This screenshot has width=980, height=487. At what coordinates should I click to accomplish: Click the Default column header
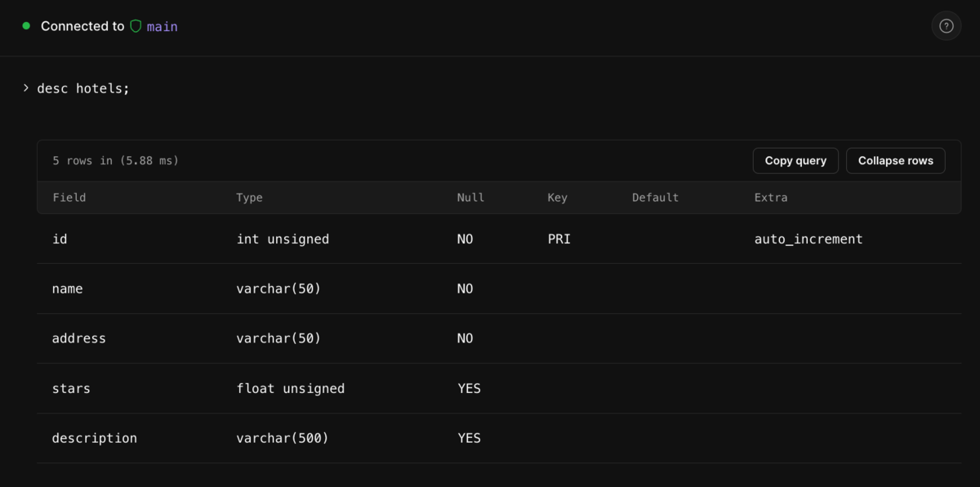(655, 198)
